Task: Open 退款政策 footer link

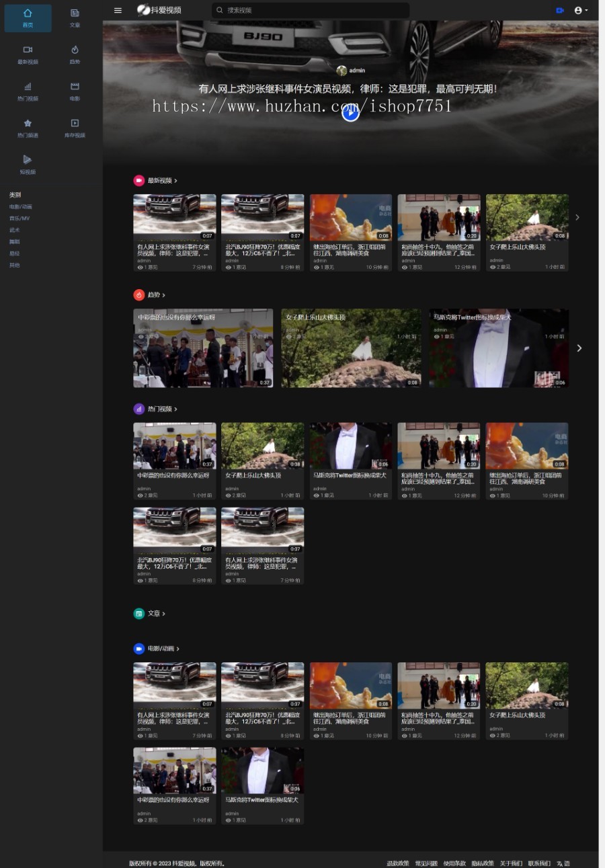Action: [x=398, y=863]
